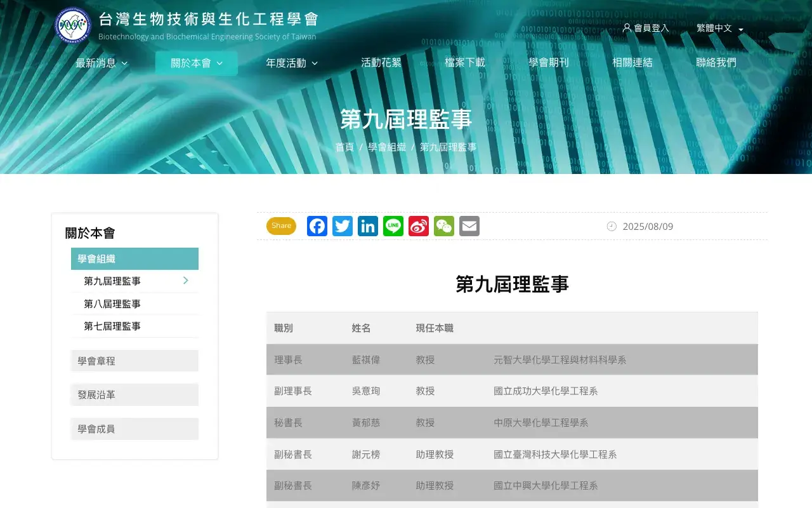Click 元智大學化學工程與材料科學系 cell
Image resolution: width=812 pixels, height=508 pixels.
tap(560, 360)
